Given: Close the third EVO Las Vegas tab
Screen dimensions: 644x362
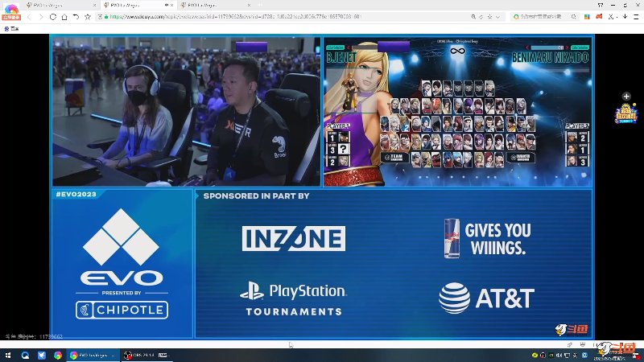Looking at the screenshot, I should [249, 6].
